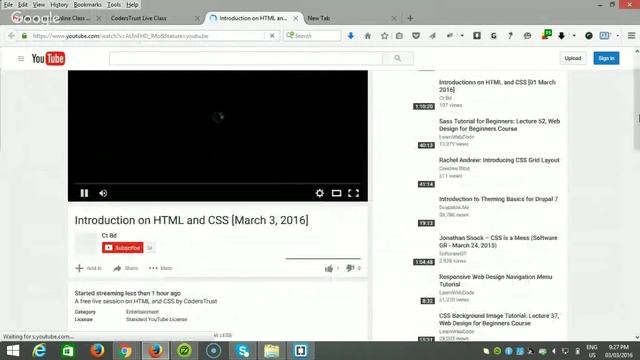Viewport: 640px width, 360px height.
Task: Click the Sign in button
Action: pyautogui.click(x=606, y=58)
